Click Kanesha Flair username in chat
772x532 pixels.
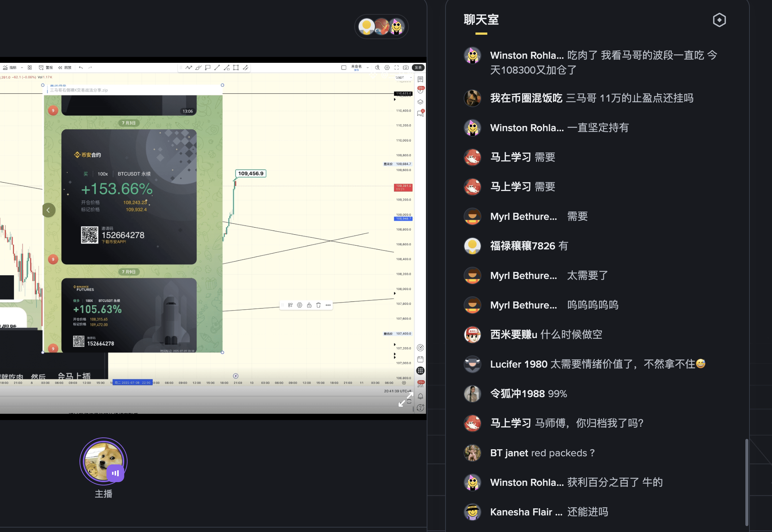(526, 512)
